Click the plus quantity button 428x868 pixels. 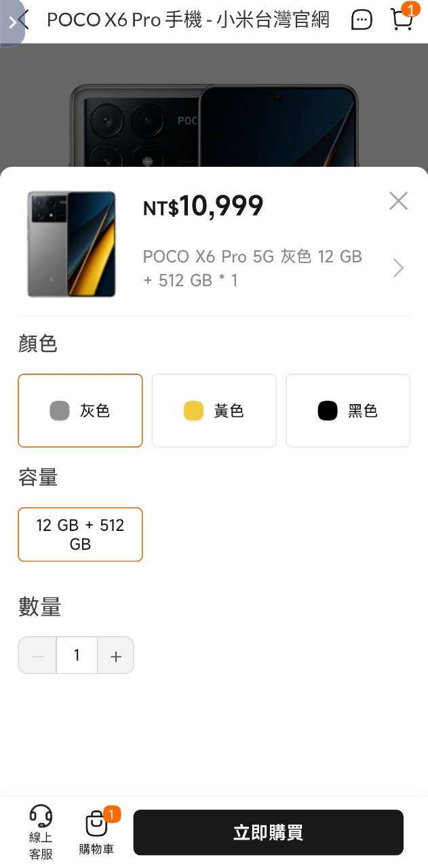click(x=115, y=656)
